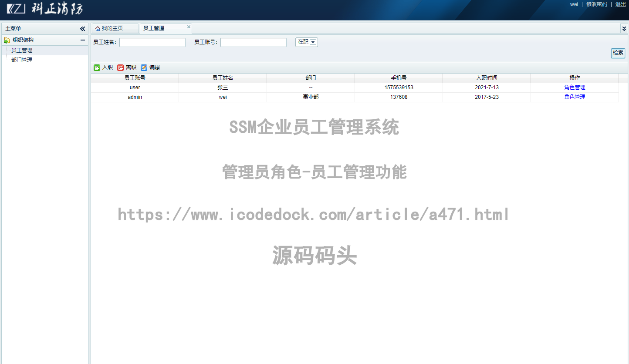Collapse the sidebar with the « icon
The image size is (629, 364).
click(82, 28)
